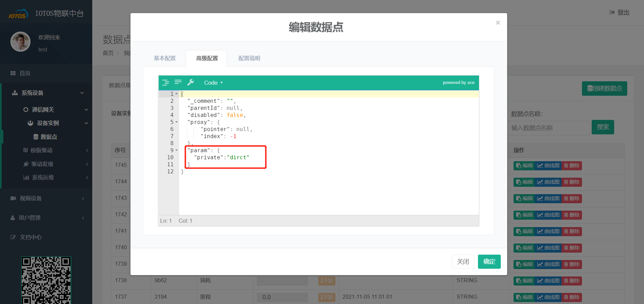Open the 用户管理 sidebar menu
644x304 pixels.
[46, 218]
